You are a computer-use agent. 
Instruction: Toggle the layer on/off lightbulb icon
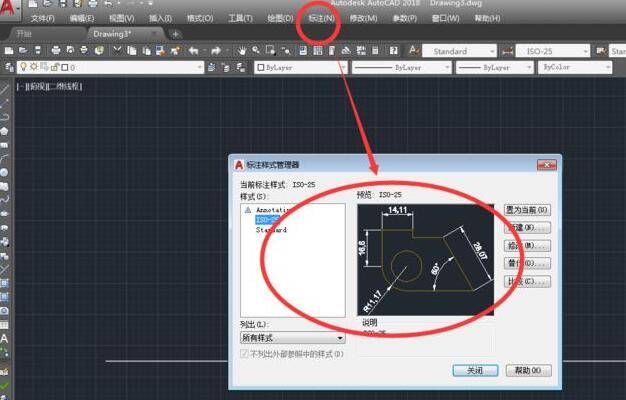(x=24, y=68)
